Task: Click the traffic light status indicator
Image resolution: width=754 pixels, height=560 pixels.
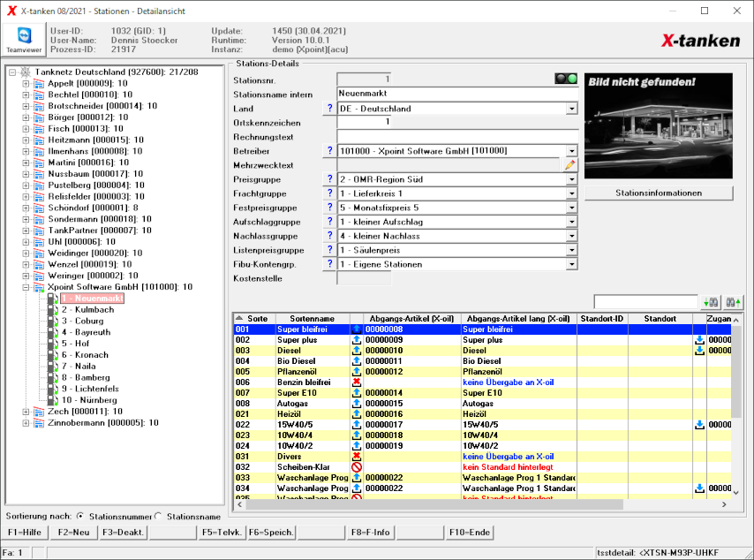Action: (x=566, y=79)
